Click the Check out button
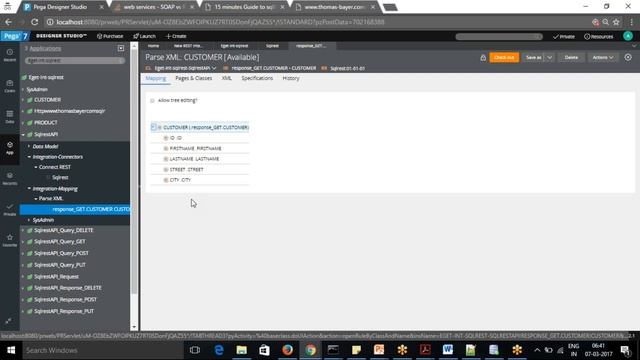Image resolution: width=640 pixels, height=360 pixels. click(x=504, y=58)
